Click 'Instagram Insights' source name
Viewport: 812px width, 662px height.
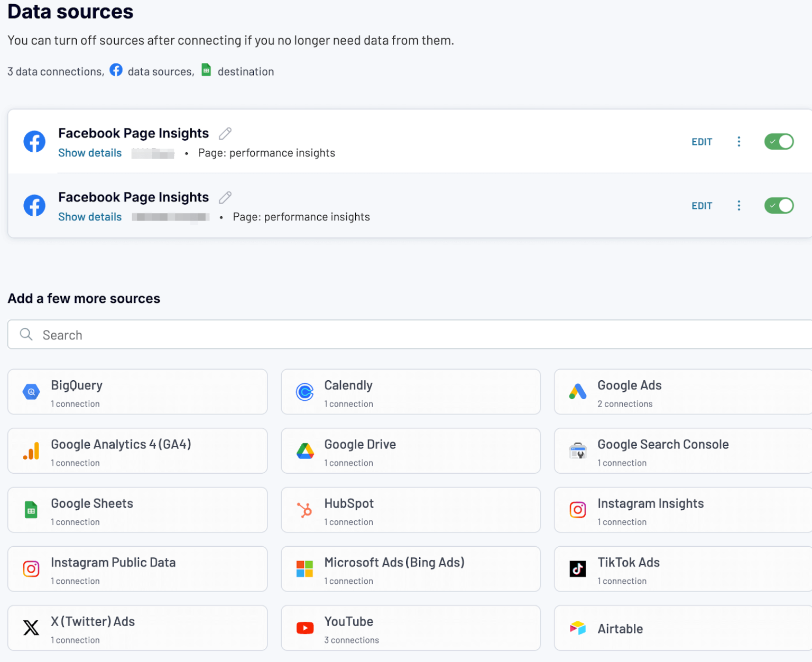pos(650,503)
